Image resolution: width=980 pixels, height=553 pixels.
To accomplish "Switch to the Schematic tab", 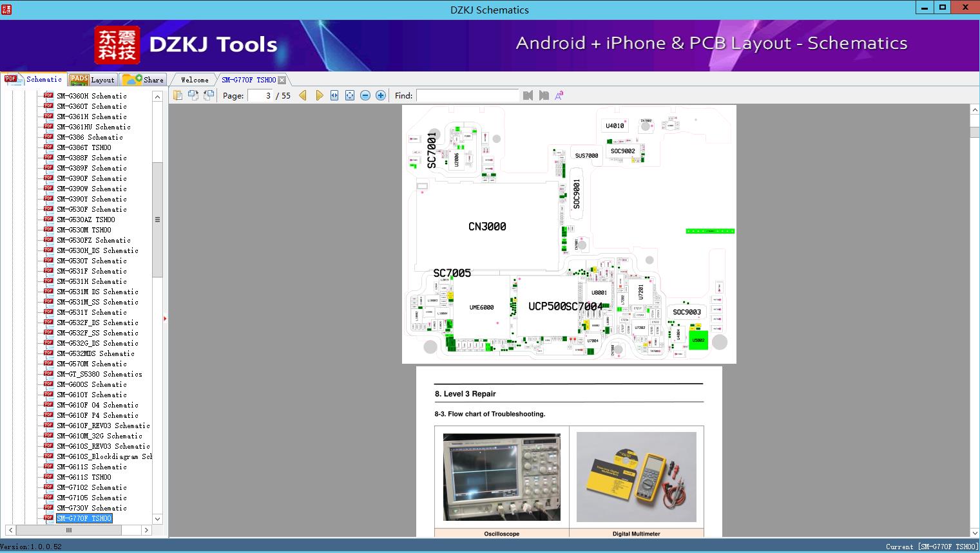I will coord(34,79).
